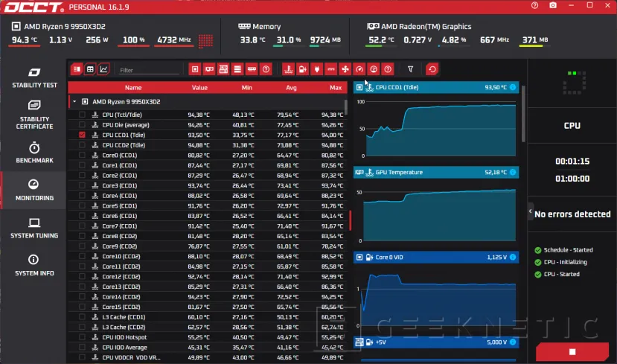Select the Monitoring section
The width and height of the screenshot is (617, 364).
(34, 190)
